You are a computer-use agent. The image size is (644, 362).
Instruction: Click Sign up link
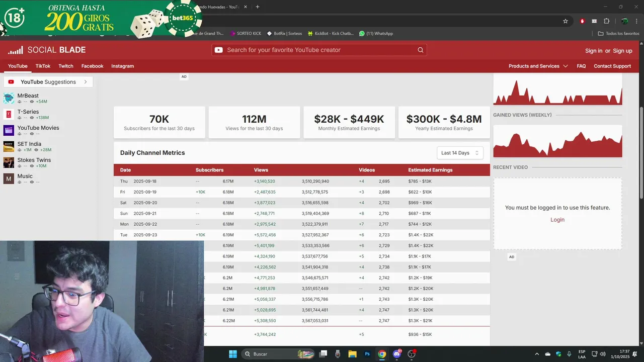622,51
